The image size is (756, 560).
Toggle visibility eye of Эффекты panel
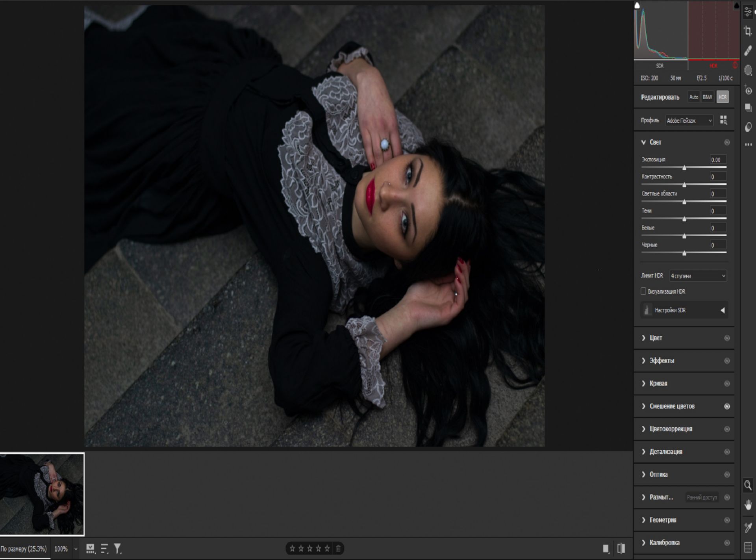[x=727, y=361]
